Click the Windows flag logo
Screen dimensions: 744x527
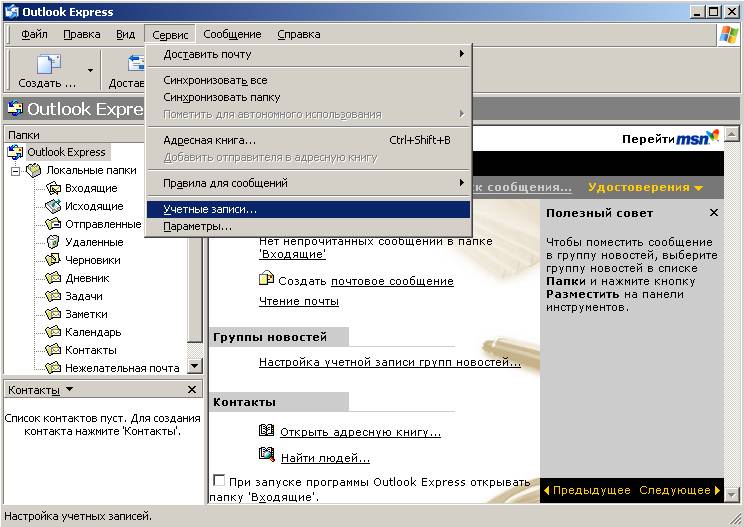pos(729,35)
